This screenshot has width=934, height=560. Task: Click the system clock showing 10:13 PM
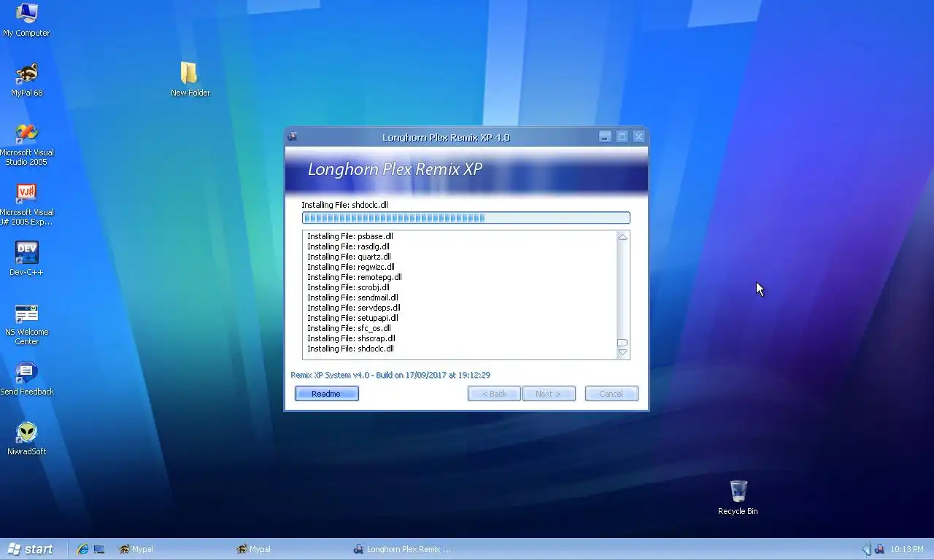906,549
